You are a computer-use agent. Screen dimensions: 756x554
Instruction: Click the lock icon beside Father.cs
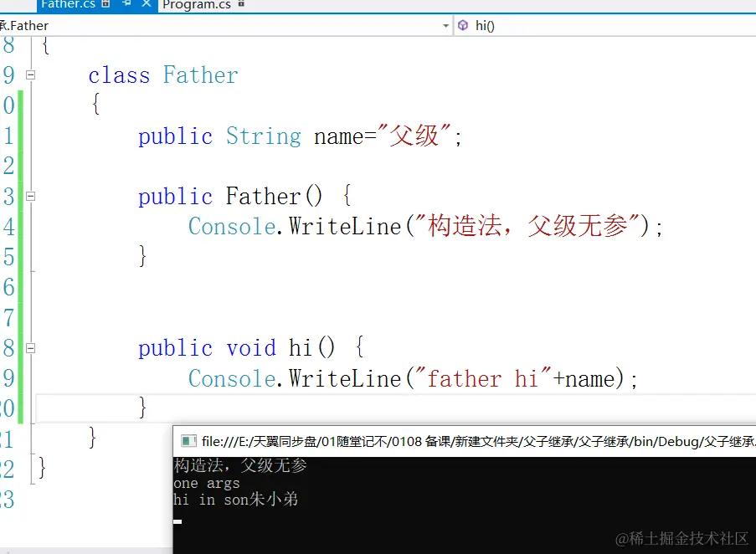[106, 4]
